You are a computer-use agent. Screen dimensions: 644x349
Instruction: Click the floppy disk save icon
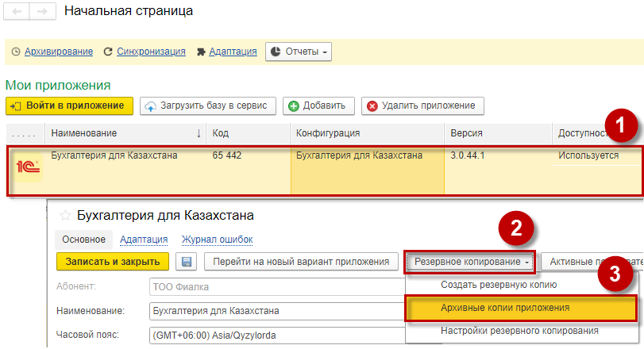point(187,262)
